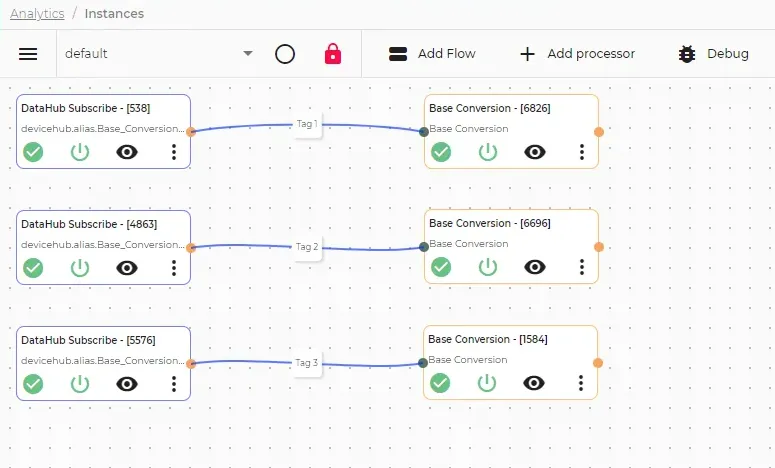
Task: Select the Base Conversion - [6826] title
Action: 490,108
